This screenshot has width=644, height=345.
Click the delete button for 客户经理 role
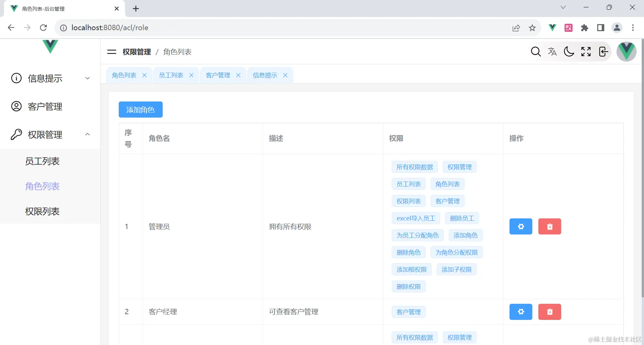tap(549, 312)
